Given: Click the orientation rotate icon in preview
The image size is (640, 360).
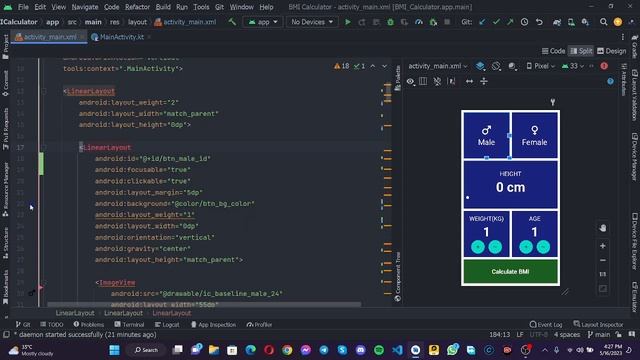Looking at the screenshot, I should (x=496, y=66).
